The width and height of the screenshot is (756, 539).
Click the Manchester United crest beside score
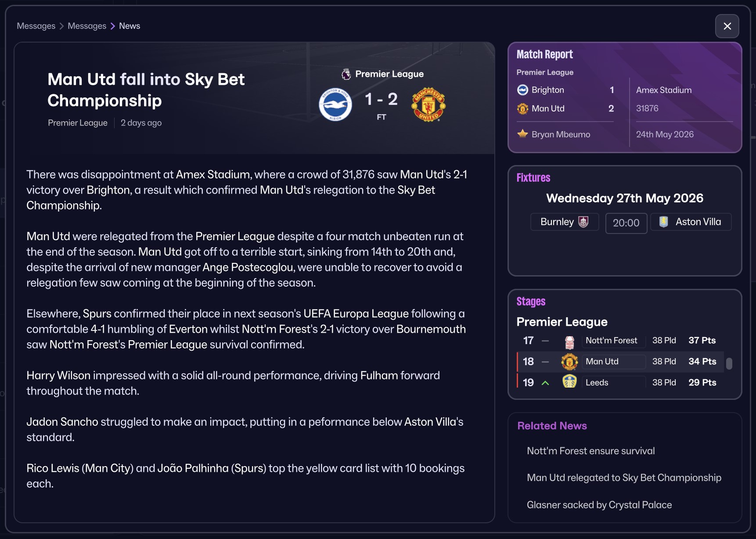coord(428,104)
